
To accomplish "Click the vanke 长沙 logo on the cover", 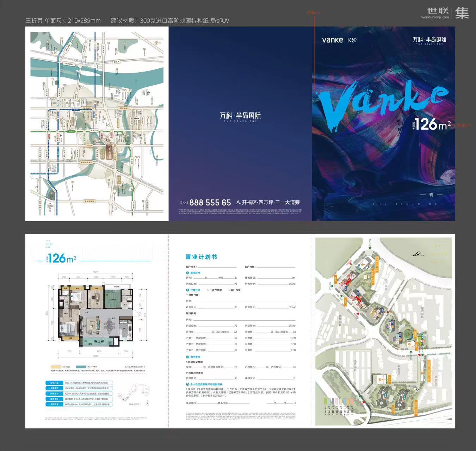I will tap(339, 40).
